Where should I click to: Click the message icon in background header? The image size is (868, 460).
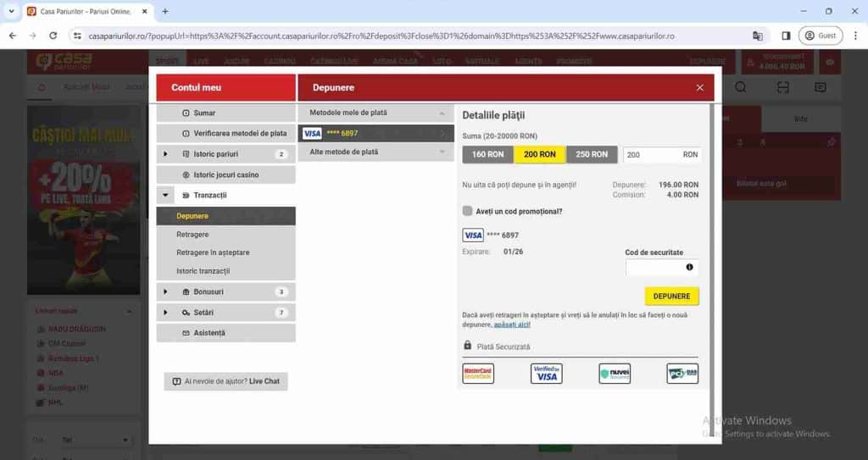820,87
